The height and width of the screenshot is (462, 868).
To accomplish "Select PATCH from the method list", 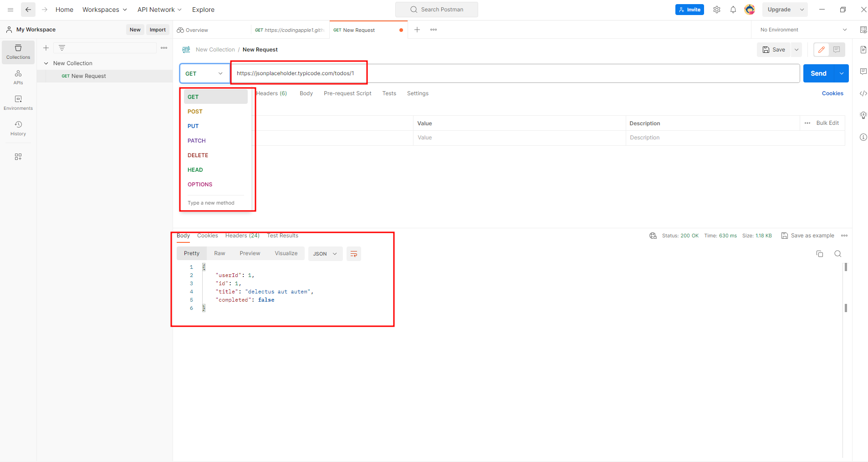I will pos(216,141).
